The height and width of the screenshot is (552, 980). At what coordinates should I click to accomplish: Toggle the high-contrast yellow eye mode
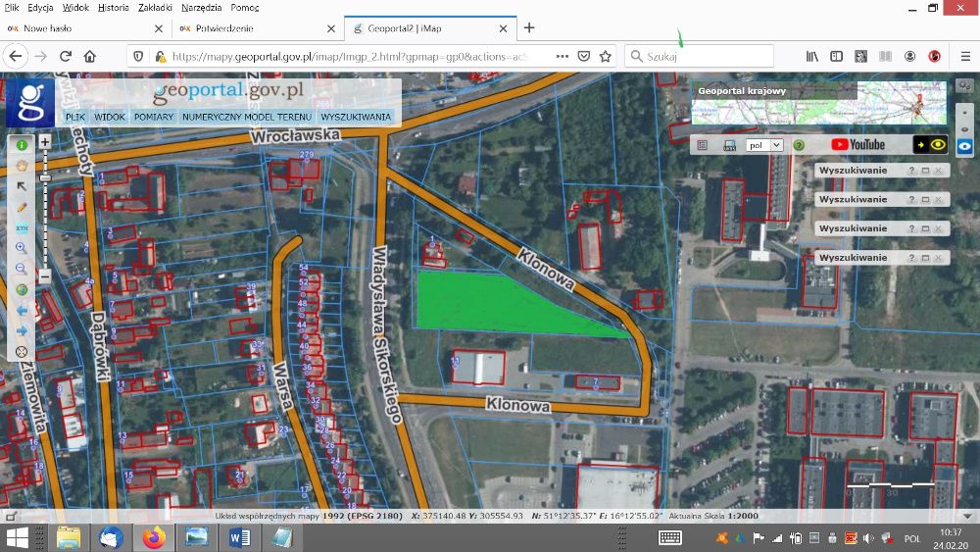(x=930, y=145)
